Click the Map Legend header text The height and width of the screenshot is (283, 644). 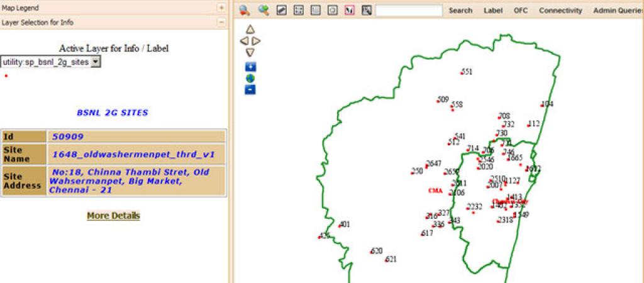pos(20,8)
